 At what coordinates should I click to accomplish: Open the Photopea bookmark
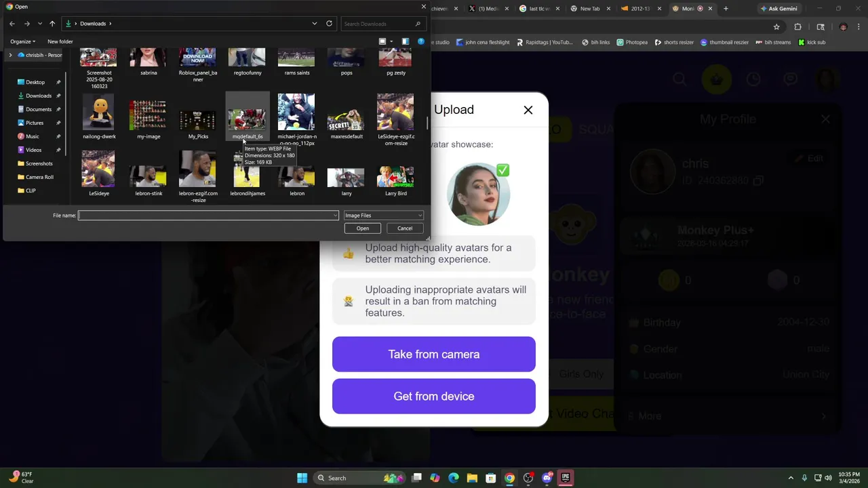632,42
